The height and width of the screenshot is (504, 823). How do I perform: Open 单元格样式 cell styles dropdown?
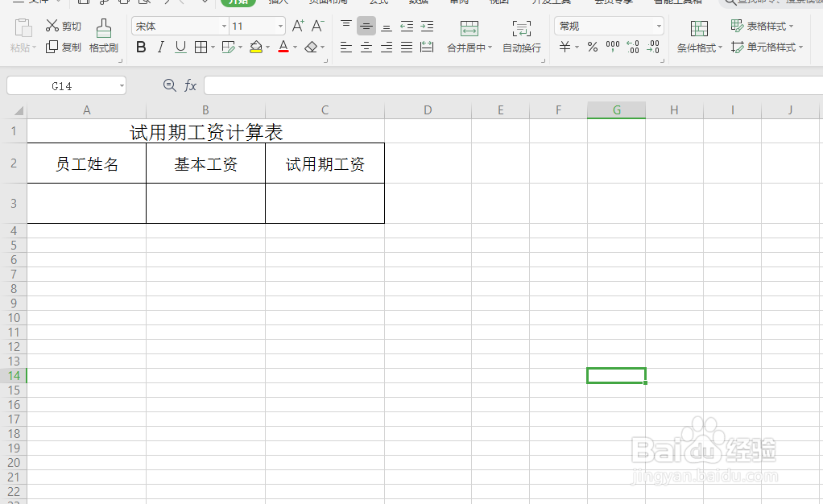tap(767, 48)
